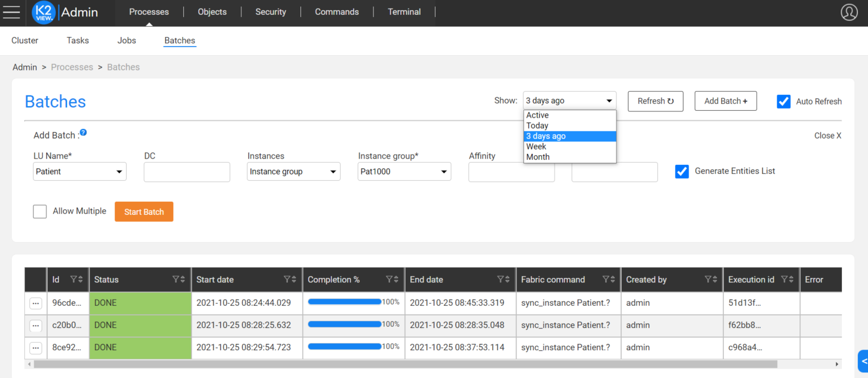The width and height of the screenshot is (868, 378).
Task: Open the LU Name dropdown
Action: point(79,172)
